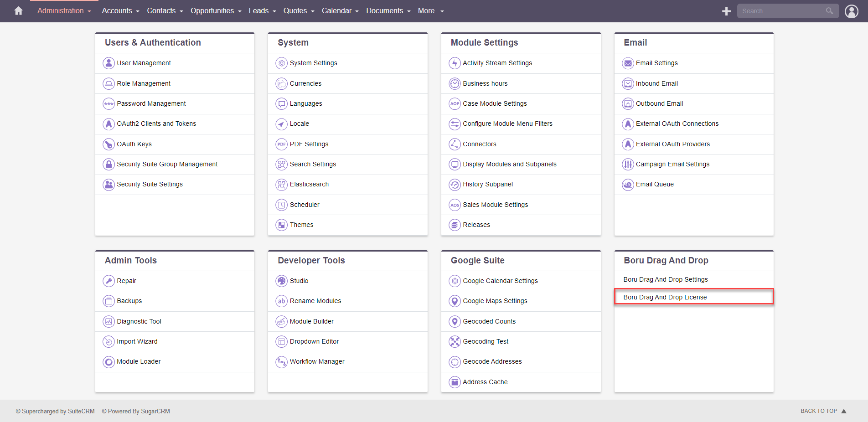Open the user profile avatar icon
This screenshot has height=422, width=868.
coord(852,11)
